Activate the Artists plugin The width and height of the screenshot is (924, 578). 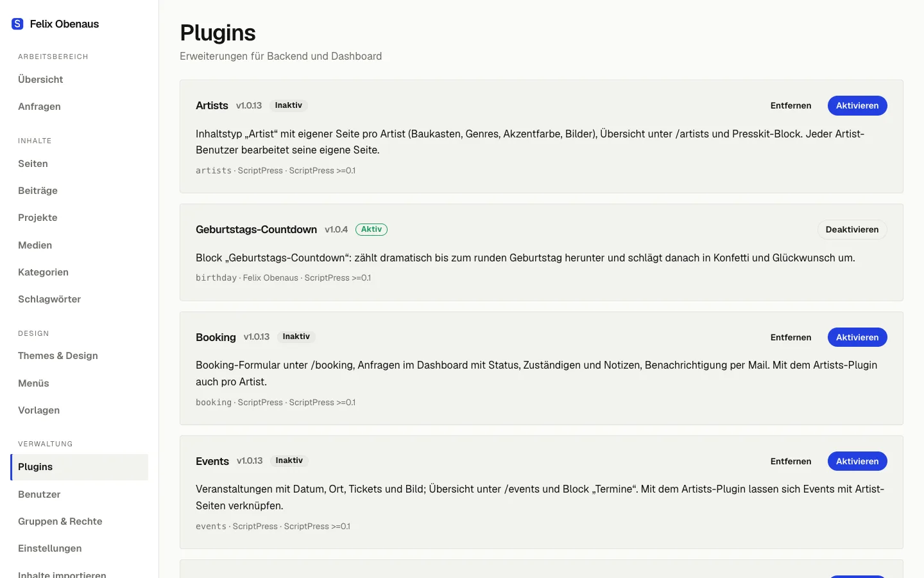tap(857, 105)
